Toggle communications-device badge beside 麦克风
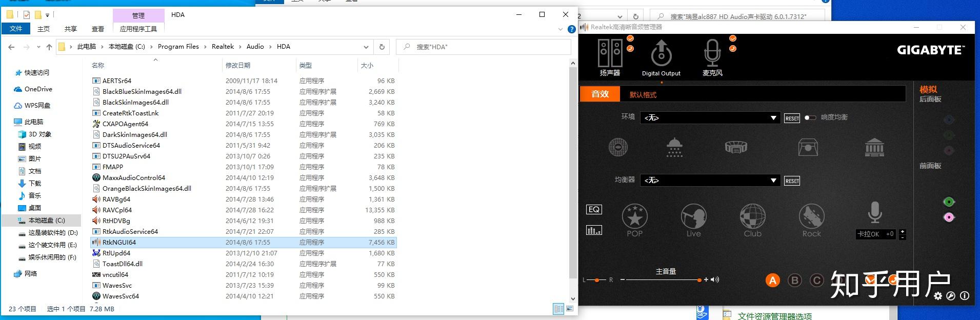 tap(733, 49)
